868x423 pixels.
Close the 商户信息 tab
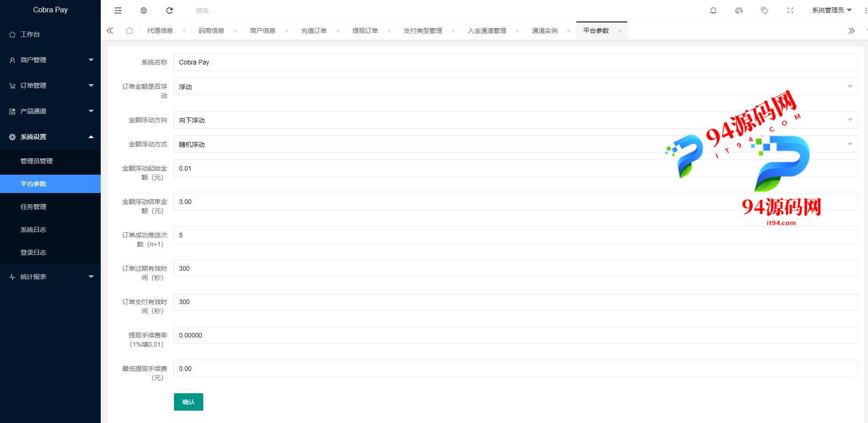pos(287,31)
